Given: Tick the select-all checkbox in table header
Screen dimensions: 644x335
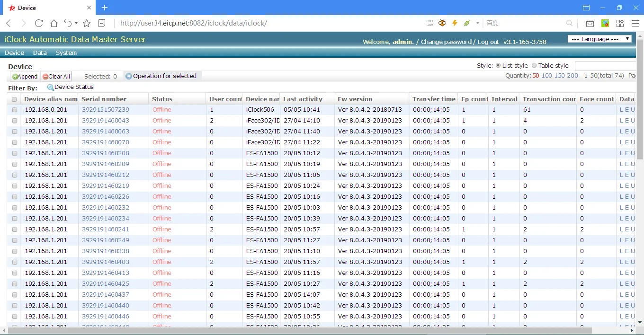Looking at the screenshot, I should (14, 99).
